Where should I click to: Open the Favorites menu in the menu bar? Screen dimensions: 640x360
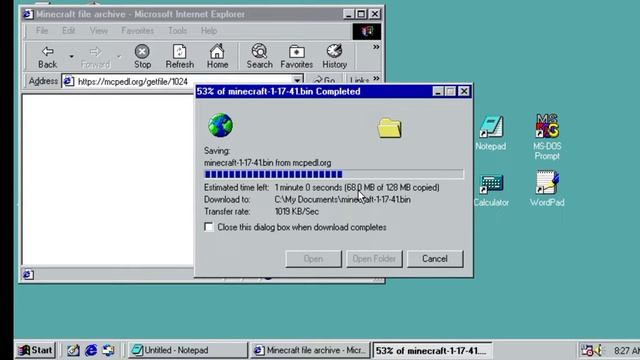coord(137,31)
